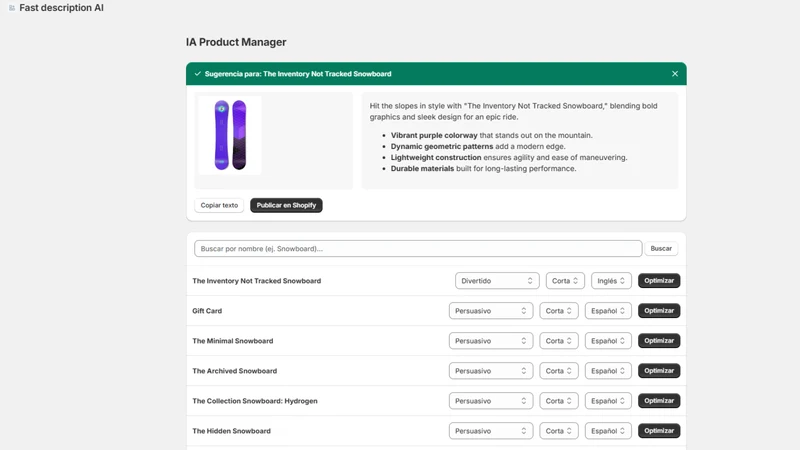Optimize The Inventory Not Tracked Snowboard
The width and height of the screenshot is (800, 450).
pos(659,281)
